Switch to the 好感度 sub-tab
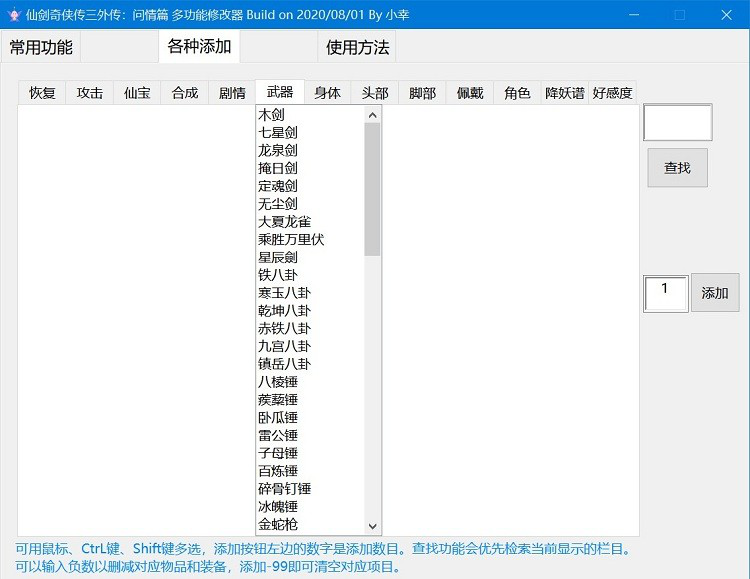 coord(612,93)
